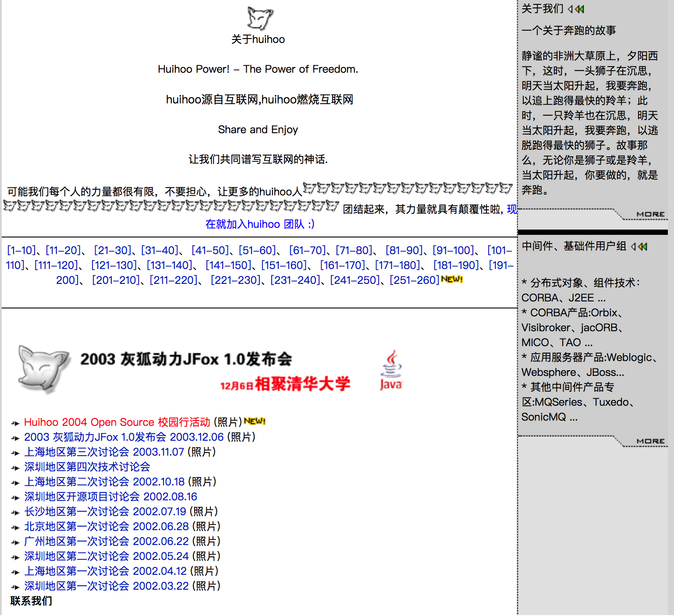Click the NEW! badge after Huihoo 2004 校园行活动
674x616 pixels.
pyautogui.click(x=255, y=421)
